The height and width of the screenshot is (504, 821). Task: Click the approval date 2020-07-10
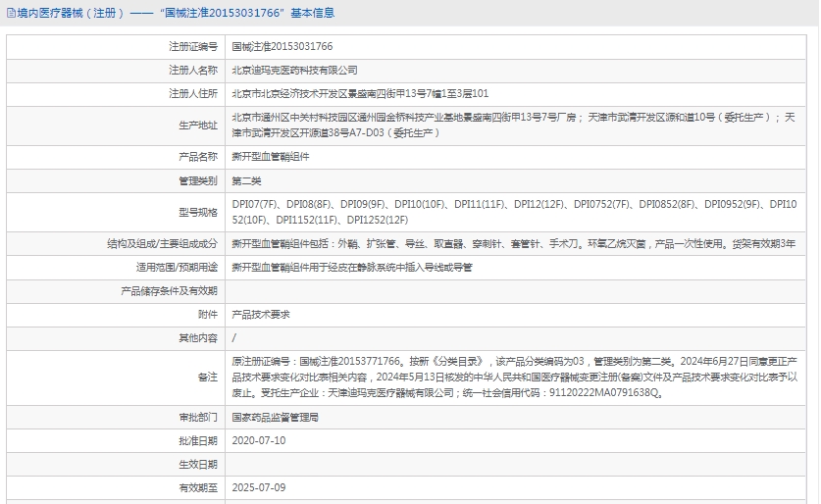(x=258, y=440)
